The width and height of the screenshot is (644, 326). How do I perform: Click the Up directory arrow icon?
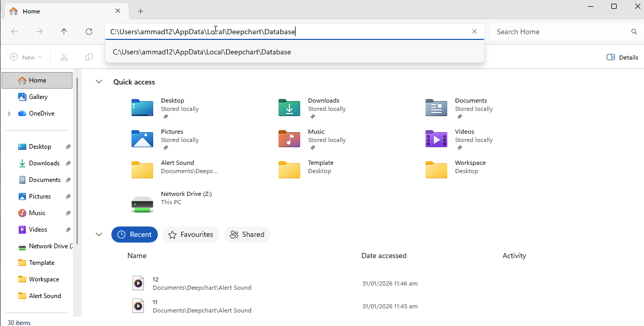coord(64,32)
